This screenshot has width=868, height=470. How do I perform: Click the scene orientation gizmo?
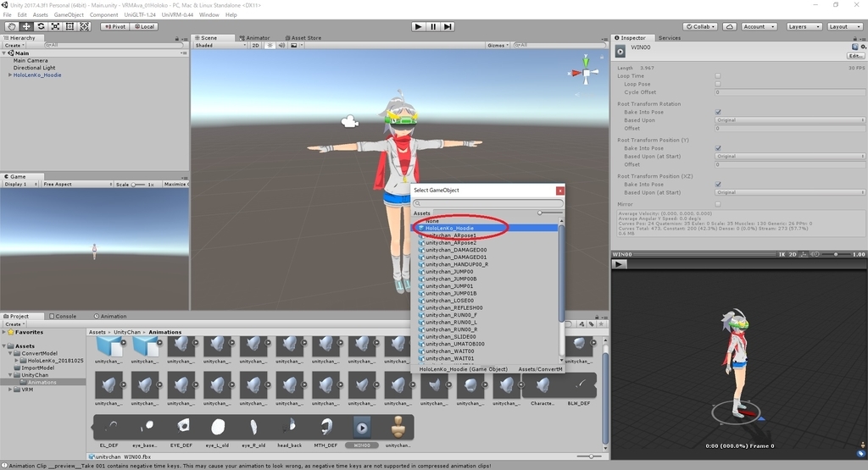point(586,72)
